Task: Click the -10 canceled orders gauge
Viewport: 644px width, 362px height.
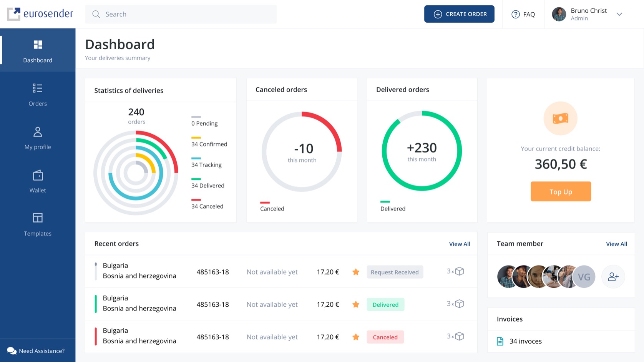Action: [x=302, y=152]
